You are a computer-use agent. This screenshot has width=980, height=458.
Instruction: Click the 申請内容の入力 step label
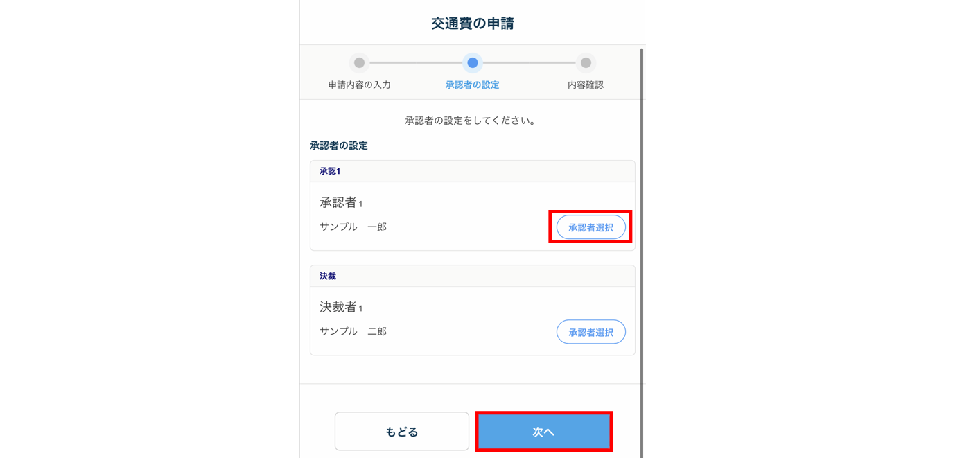click(x=359, y=85)
